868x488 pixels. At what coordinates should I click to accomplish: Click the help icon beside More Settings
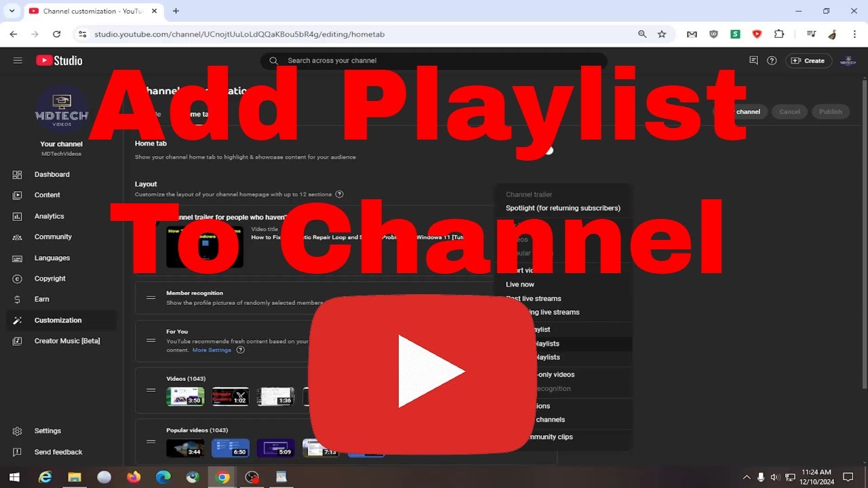click(x=240, y=350)
